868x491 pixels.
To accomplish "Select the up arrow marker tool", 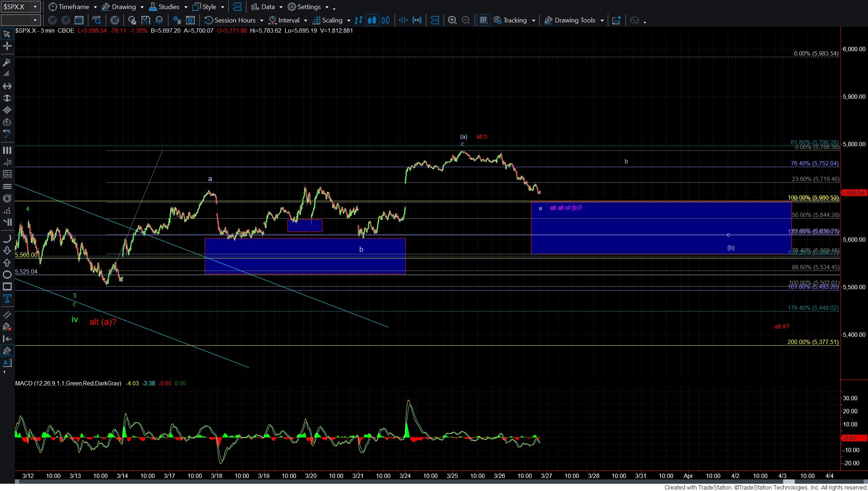I will point(7,262).
